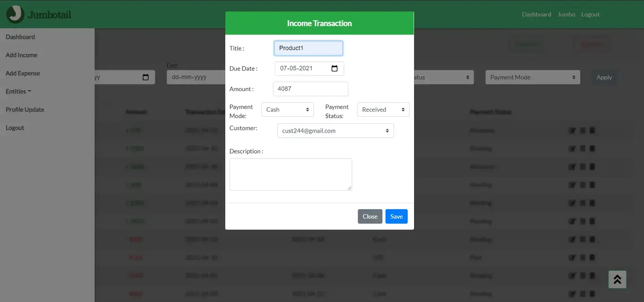Click the Title field containing Product1
The height and width of the screenshot is (302, 644).
[308, 48]
